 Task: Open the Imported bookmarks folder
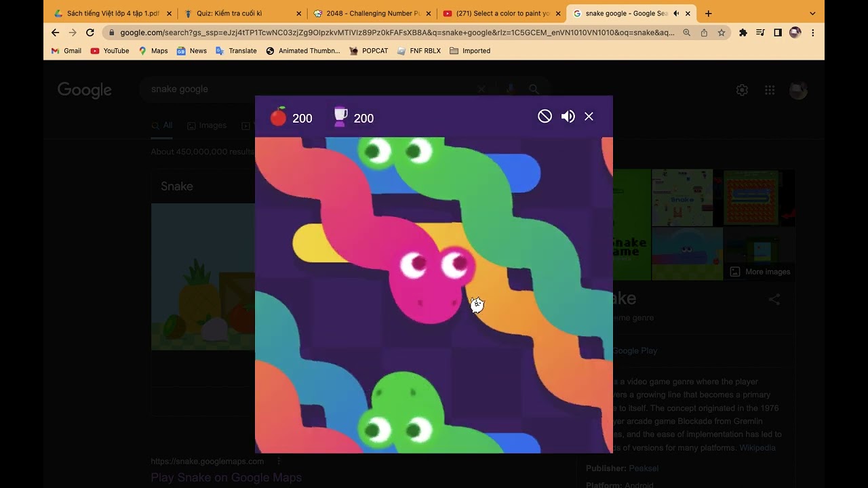click(470, 51)
